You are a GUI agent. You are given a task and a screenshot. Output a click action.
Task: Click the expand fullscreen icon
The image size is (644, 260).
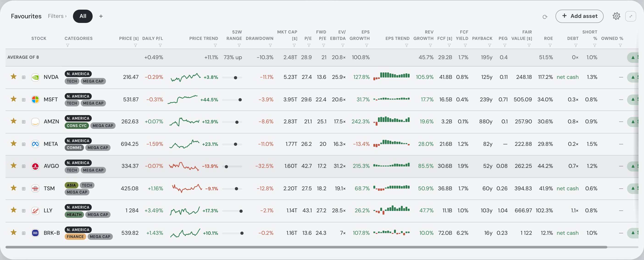pos(630,16)
